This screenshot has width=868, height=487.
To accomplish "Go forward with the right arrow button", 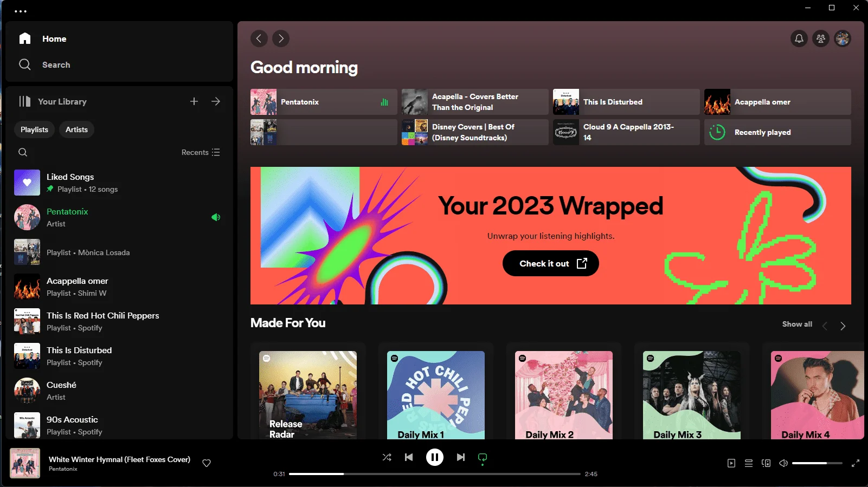I will [281, 38].
